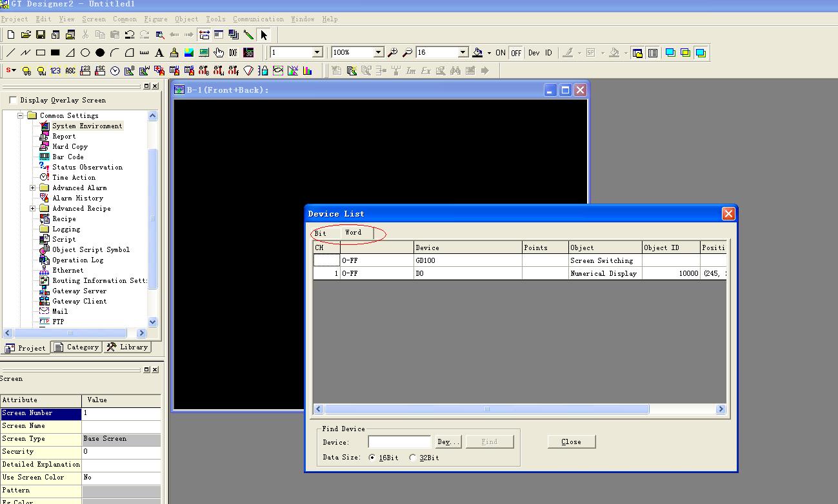Switch to the Word tab in Device List
This screenshot has width=838, height=504.
click(353, 233)
